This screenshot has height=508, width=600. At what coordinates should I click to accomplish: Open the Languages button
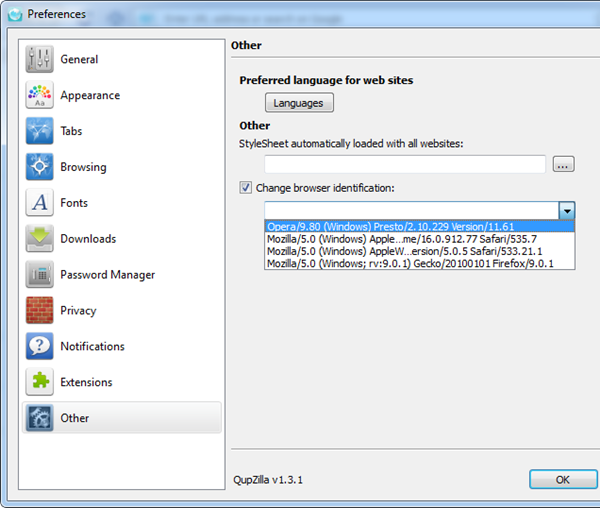pos(299,103)
